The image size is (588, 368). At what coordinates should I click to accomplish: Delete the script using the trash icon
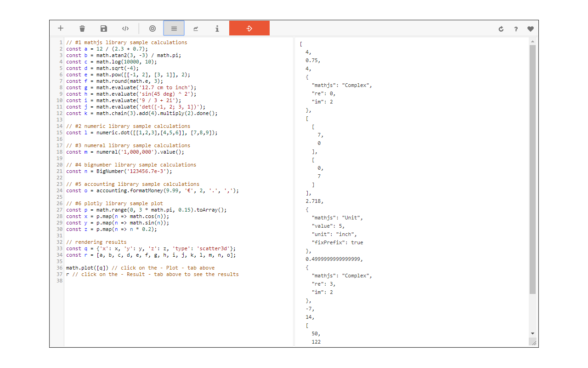82,29
